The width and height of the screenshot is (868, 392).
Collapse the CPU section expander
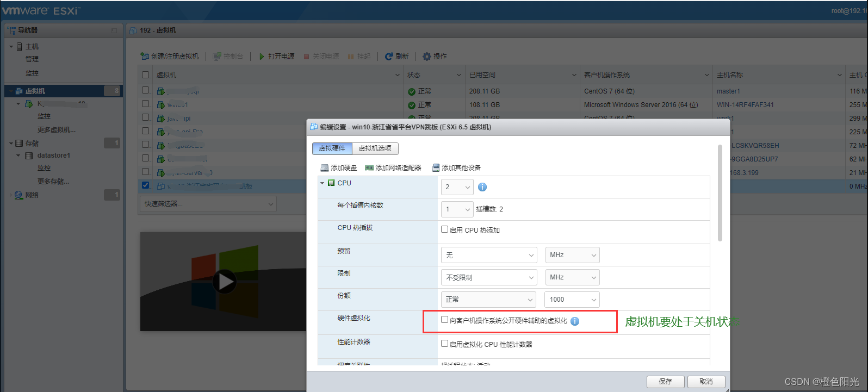pyautogui.click(x=323, y=183)
